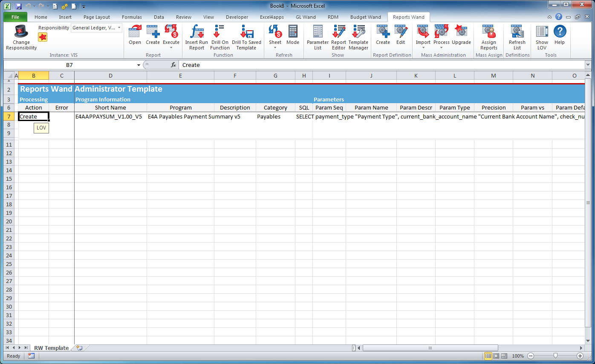The width and height of the screenshot is (595, 364).
Task: Click the Refresh List icon
Action: click(517, 38)
